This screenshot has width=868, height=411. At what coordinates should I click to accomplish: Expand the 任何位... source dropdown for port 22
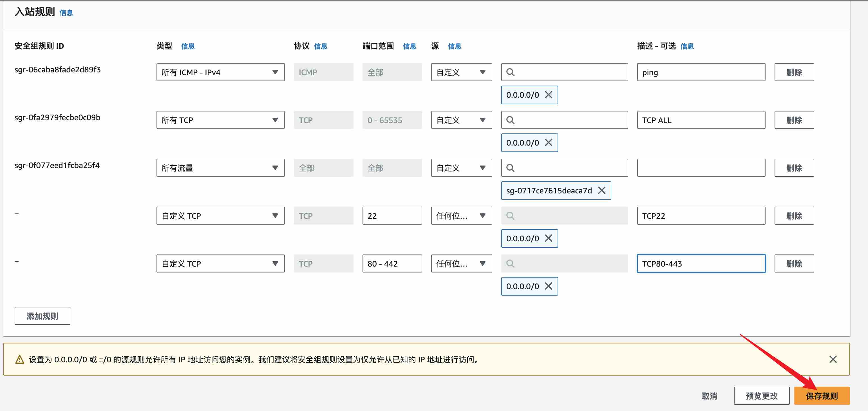tap(461, 216)
